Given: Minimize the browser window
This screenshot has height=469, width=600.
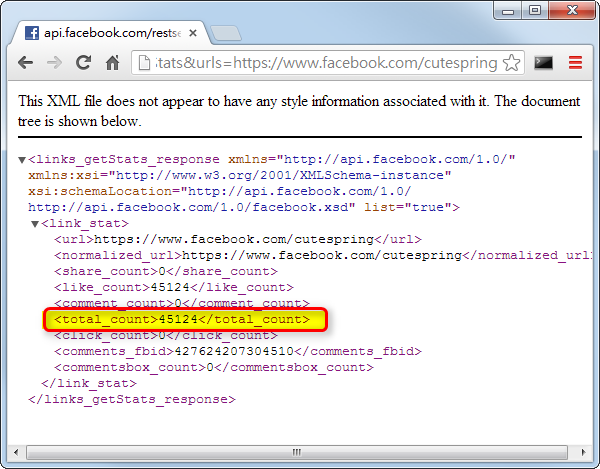Looking at the screenshot, I should (508, 11).
